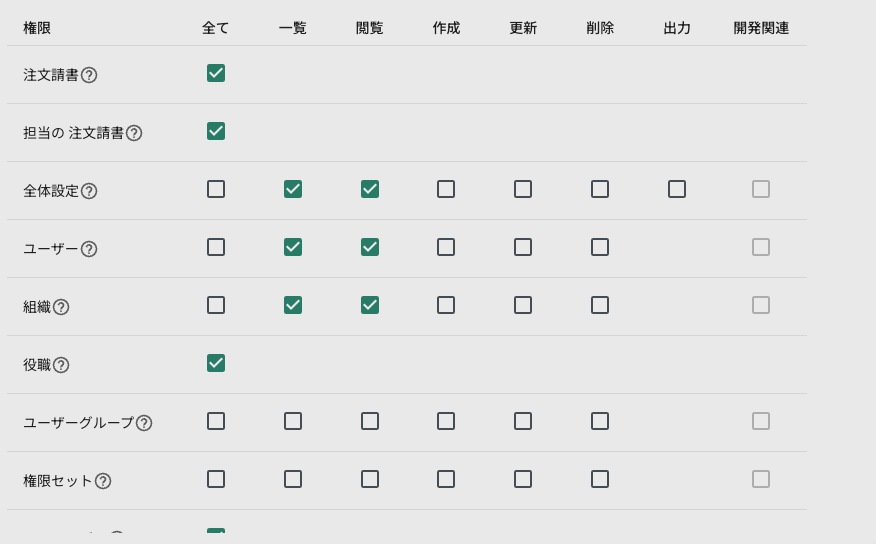Screen dimensions: 876x544
Task: Show help tooltip for 全体設定
Action: tap(89, 191)
